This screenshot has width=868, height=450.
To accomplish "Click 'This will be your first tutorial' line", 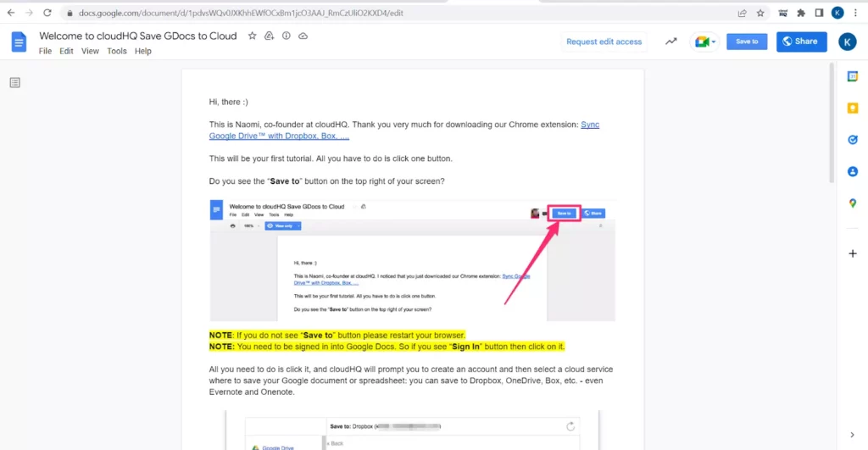I will [331, 158].
